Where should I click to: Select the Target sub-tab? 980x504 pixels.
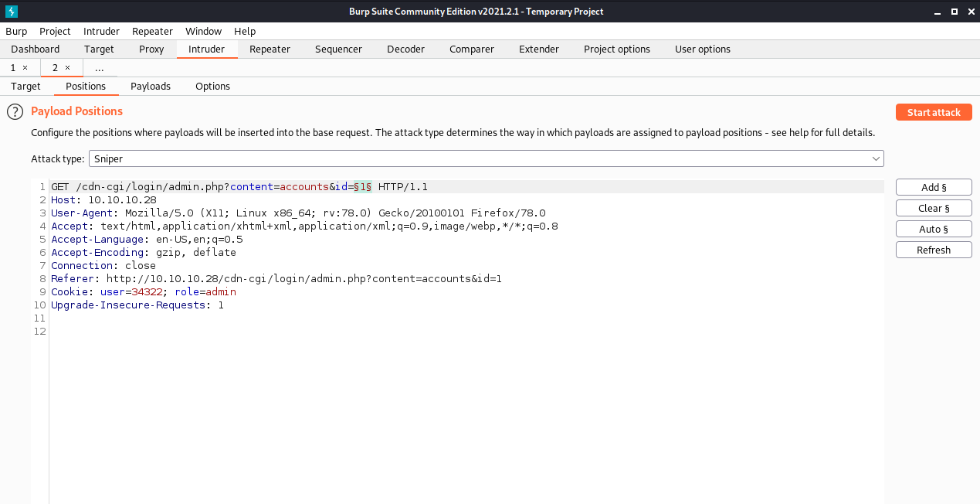pos(25,87)
